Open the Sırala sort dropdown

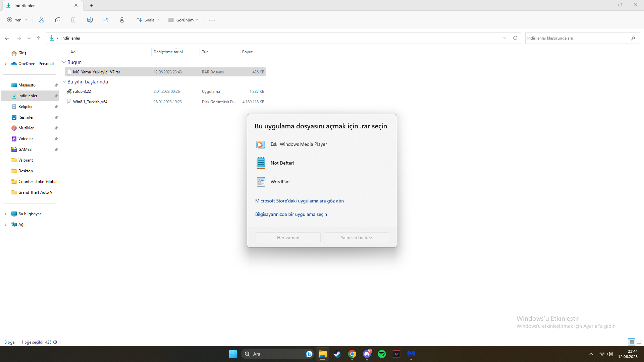tap(148, 20)
